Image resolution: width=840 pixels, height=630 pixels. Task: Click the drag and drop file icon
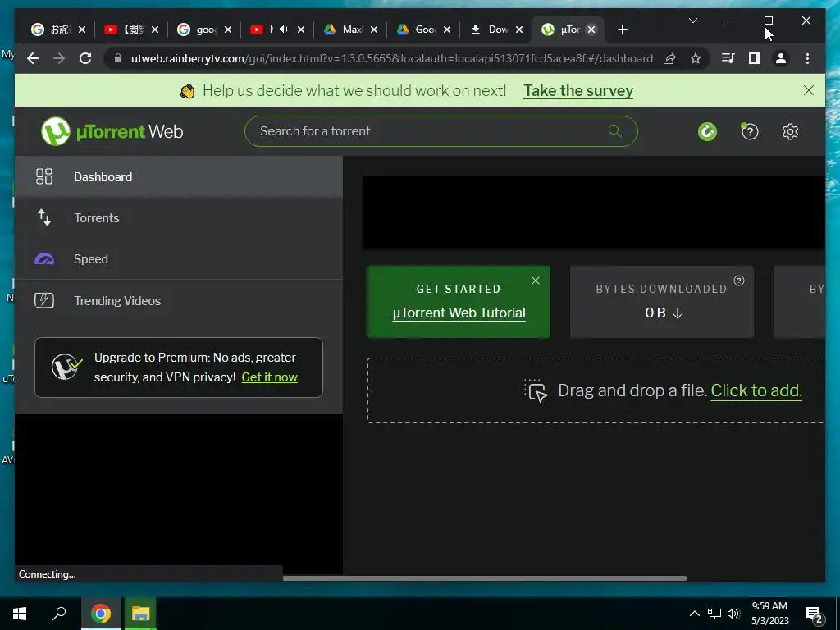click(536, 390)
